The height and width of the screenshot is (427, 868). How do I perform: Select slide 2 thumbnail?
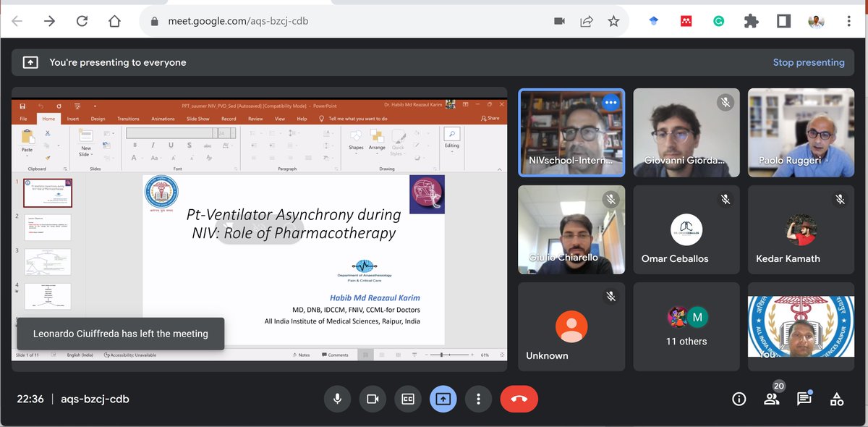tap(48, 227)
